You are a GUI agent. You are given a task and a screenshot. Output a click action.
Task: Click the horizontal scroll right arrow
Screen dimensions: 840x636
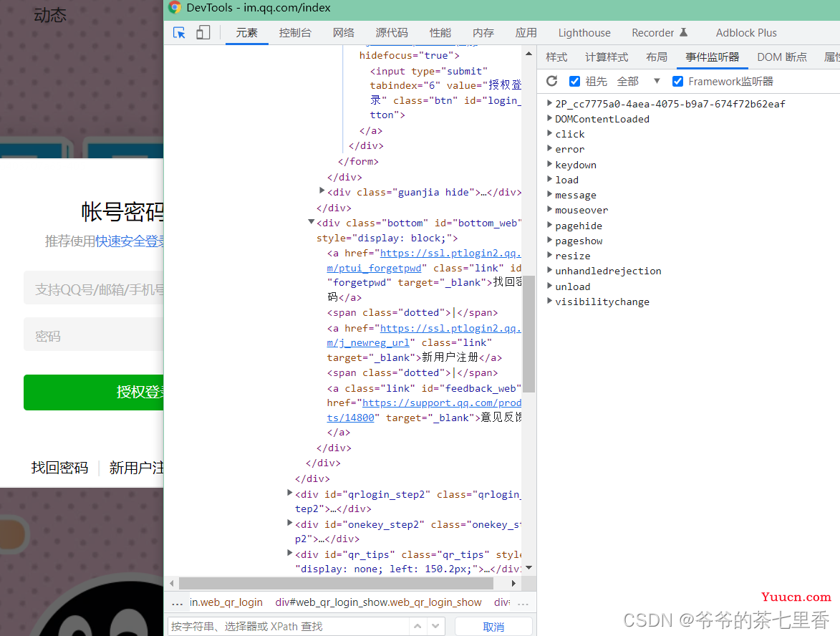click(x=513, y=583)
